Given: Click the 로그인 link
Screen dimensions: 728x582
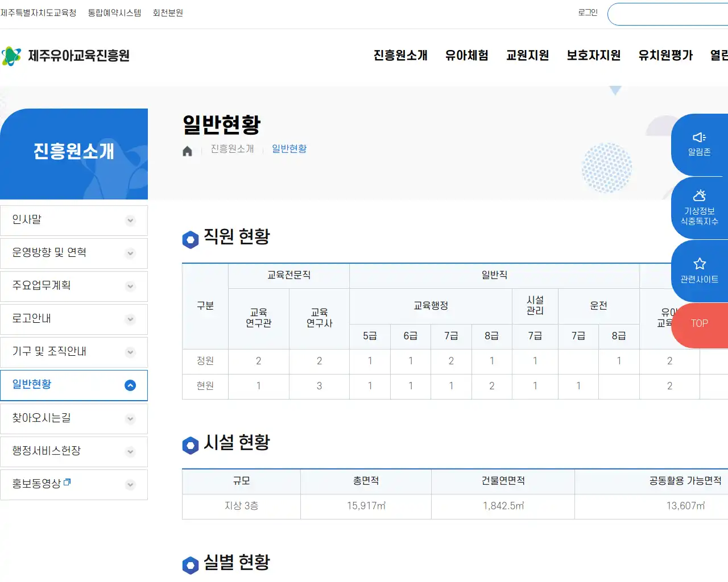Looking at the screenshot, I should [588, 13].
